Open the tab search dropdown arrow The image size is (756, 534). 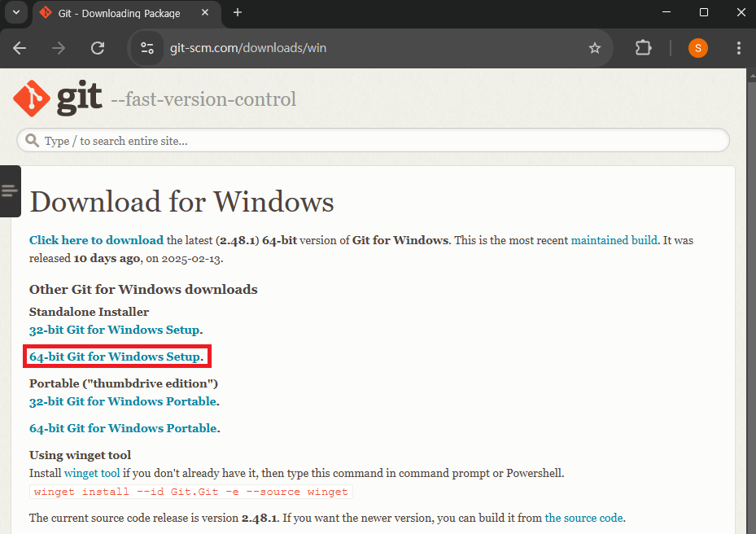tap(16, 12)
